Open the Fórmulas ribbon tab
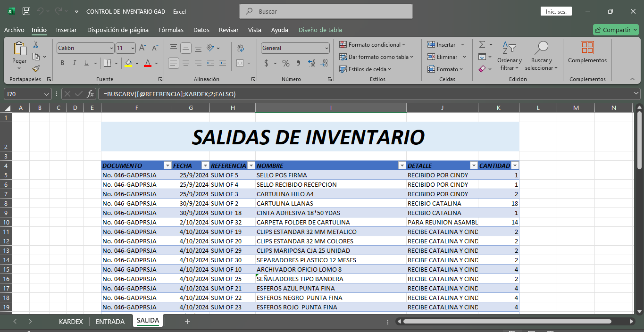The width and height of the screenshot is (644, 332). pos(171,30)
